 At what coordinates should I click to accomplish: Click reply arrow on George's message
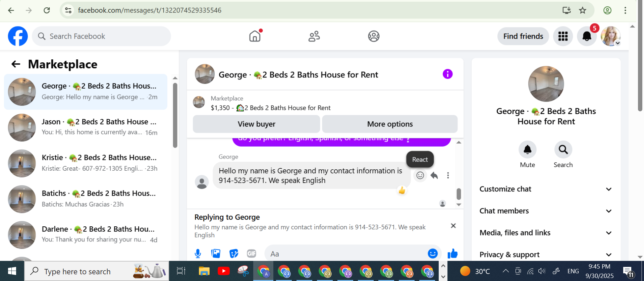(x=434, y=175)
